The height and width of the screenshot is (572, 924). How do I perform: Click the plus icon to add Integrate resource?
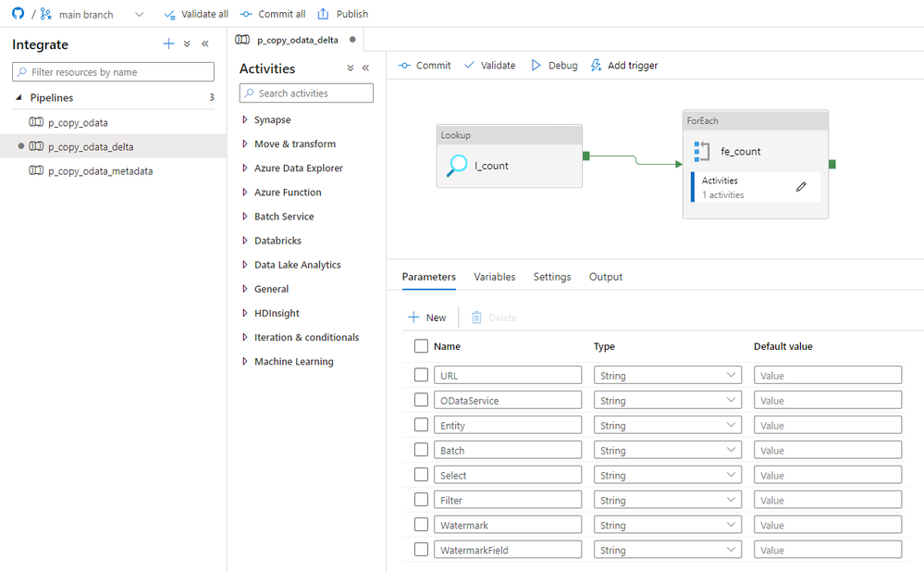point(168,44)
